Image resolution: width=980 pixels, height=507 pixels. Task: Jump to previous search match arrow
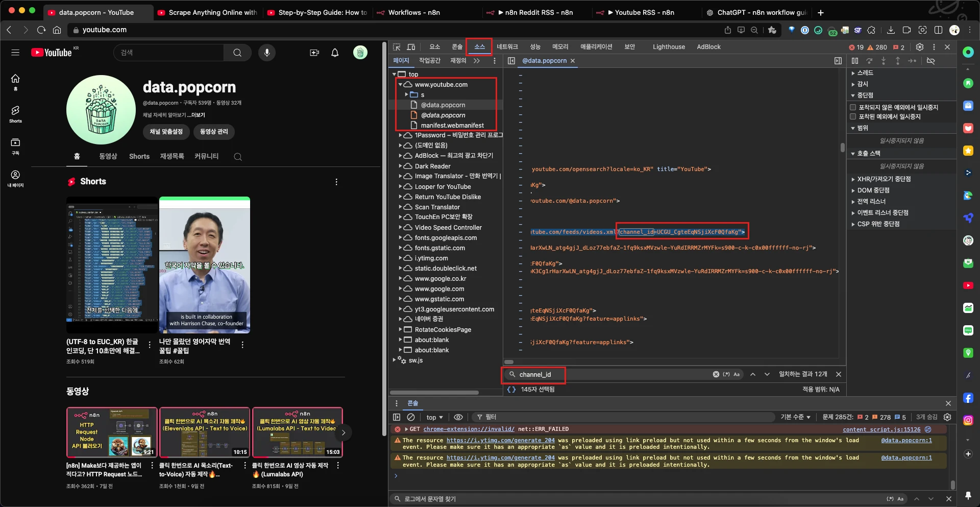(753, 374)
